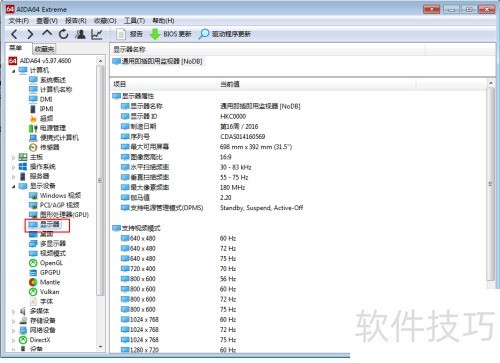Screen dimensions: 500x363
Task: Click scroll up arrow of details list
Action: click(x=491, y=83)
